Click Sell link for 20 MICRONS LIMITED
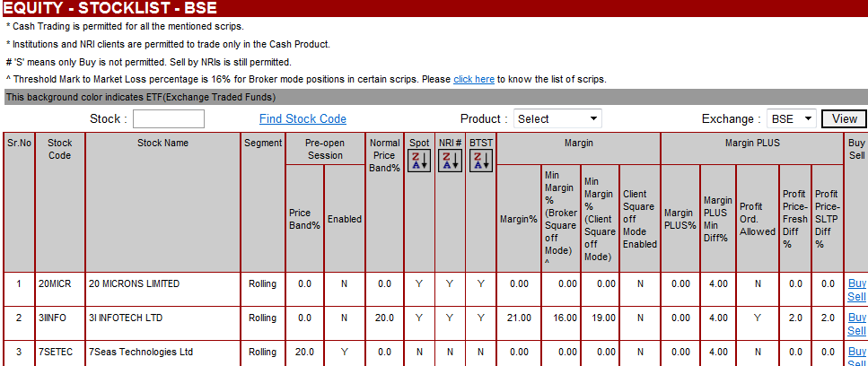 (856, 297)
